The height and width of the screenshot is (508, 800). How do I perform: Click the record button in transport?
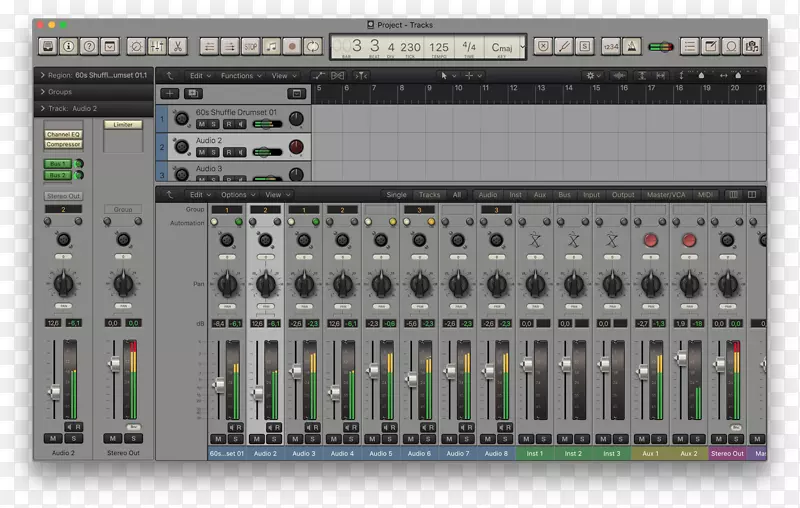pos(293,46)
